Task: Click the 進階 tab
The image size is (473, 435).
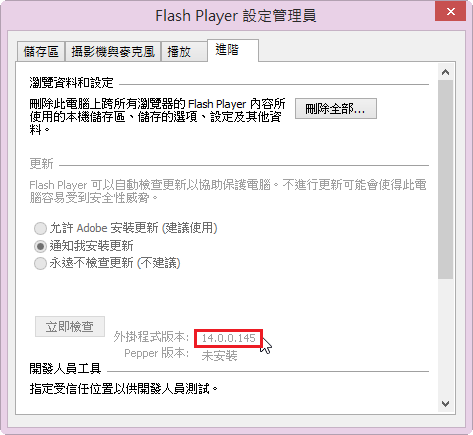Action: pos(233,50)
